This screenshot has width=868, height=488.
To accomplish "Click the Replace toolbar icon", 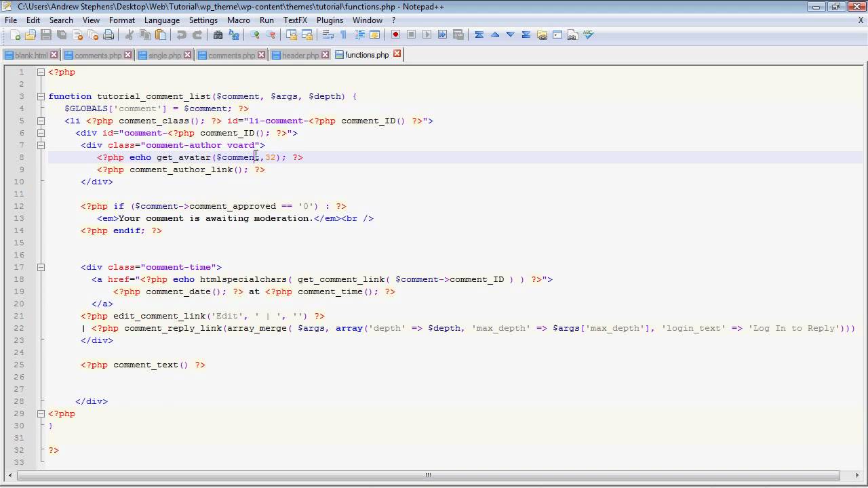I will pyautogui.click(x=233, y=35).
